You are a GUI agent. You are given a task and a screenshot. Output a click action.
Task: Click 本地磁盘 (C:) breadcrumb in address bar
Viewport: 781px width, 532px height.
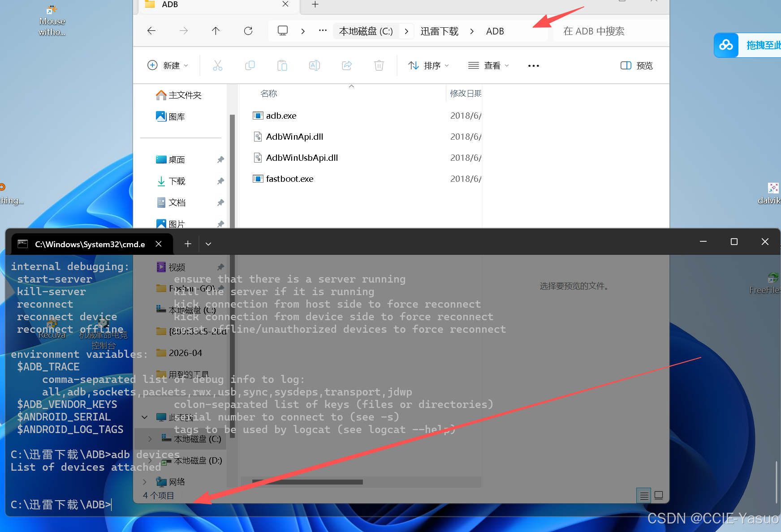click(x=366, y=31)
